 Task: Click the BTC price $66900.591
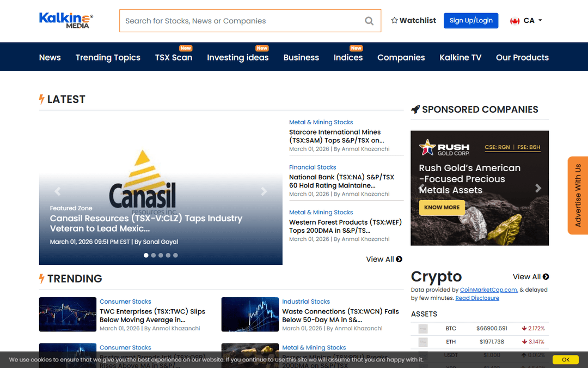492,329
